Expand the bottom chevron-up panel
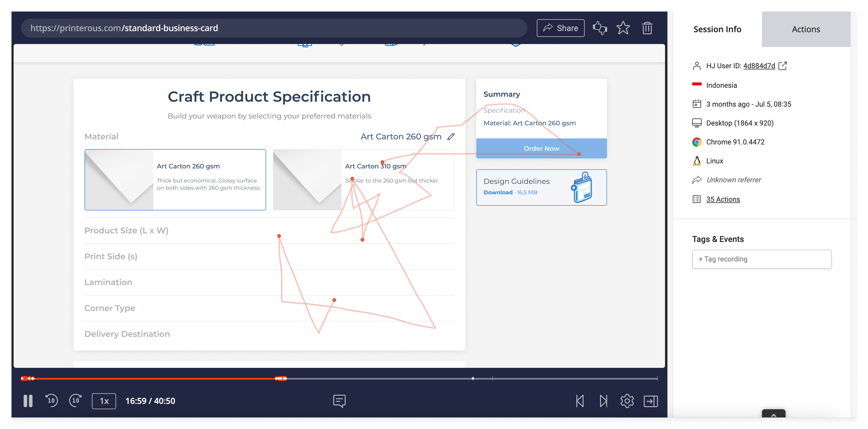Screen dimensions: 868x429 point(773,414)
